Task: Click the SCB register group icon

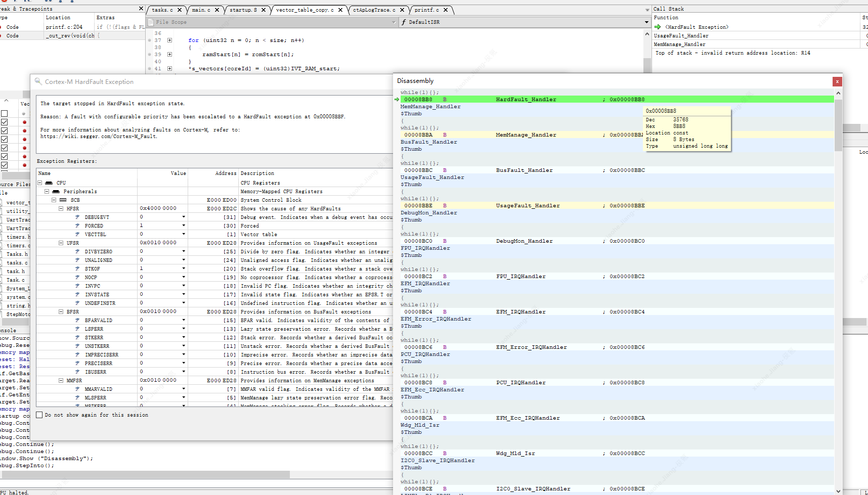Action: [63, 200]
